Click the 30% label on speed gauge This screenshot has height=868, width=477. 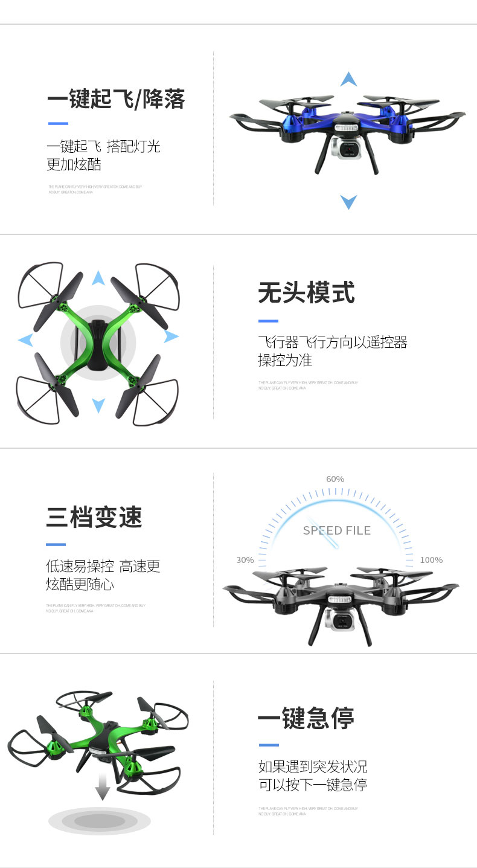tap(245, 560)
